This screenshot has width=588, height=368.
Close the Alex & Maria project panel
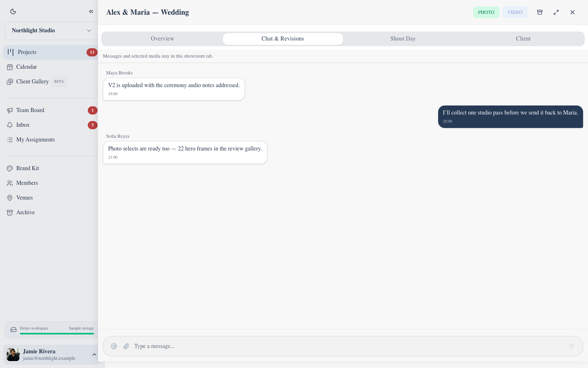572,12
